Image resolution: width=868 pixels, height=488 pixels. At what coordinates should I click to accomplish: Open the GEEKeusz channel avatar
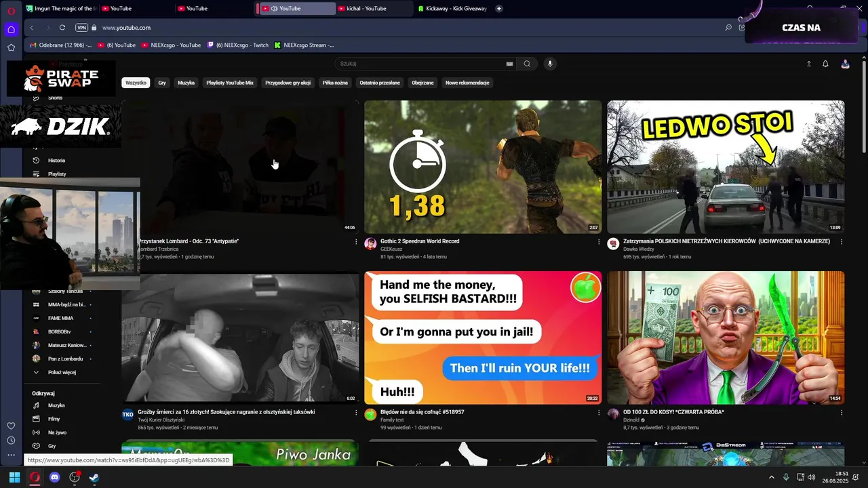tap(370, 244)
